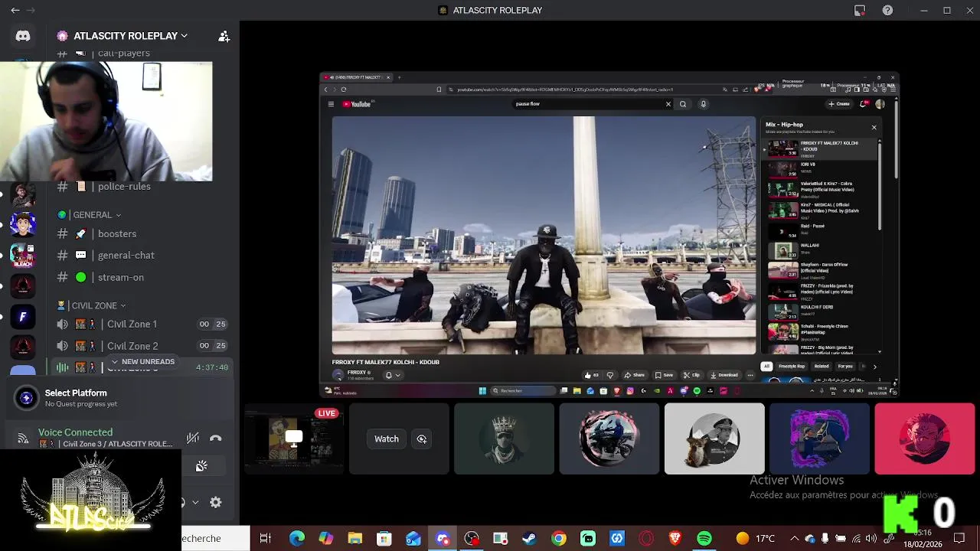The height and width of the screenshot is (551, 980).
Task: Expand the audio device chevron beside the gear
Action: click(x=195, y=503)
